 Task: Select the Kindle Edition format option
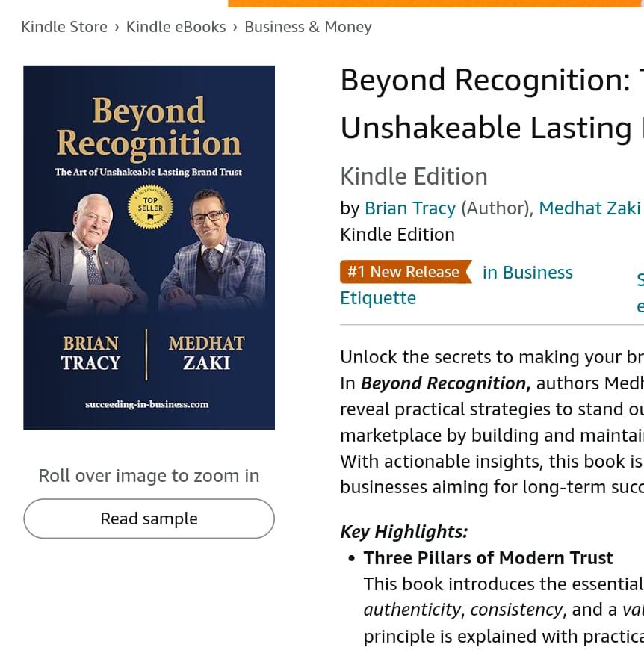[x=397, y=234]
